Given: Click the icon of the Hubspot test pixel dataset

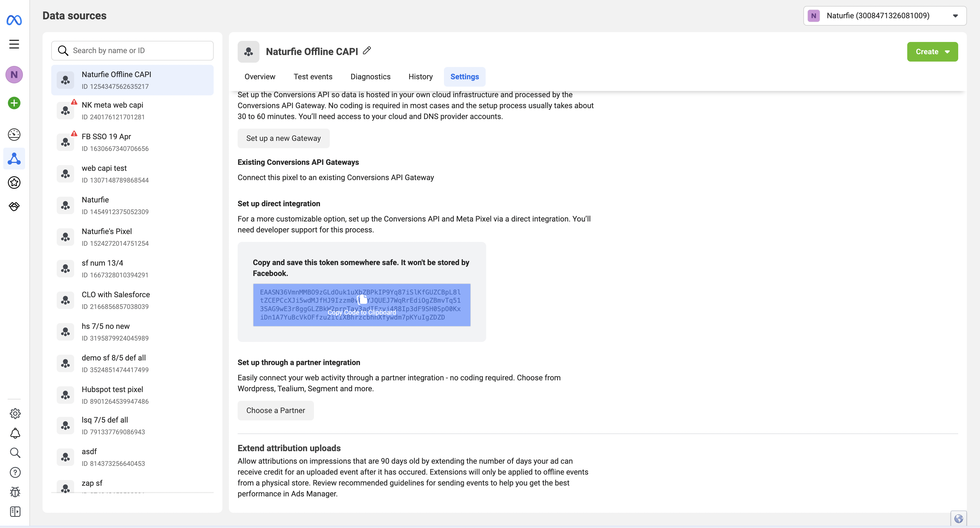Looking at the screenshot, I should pos(65,395).
